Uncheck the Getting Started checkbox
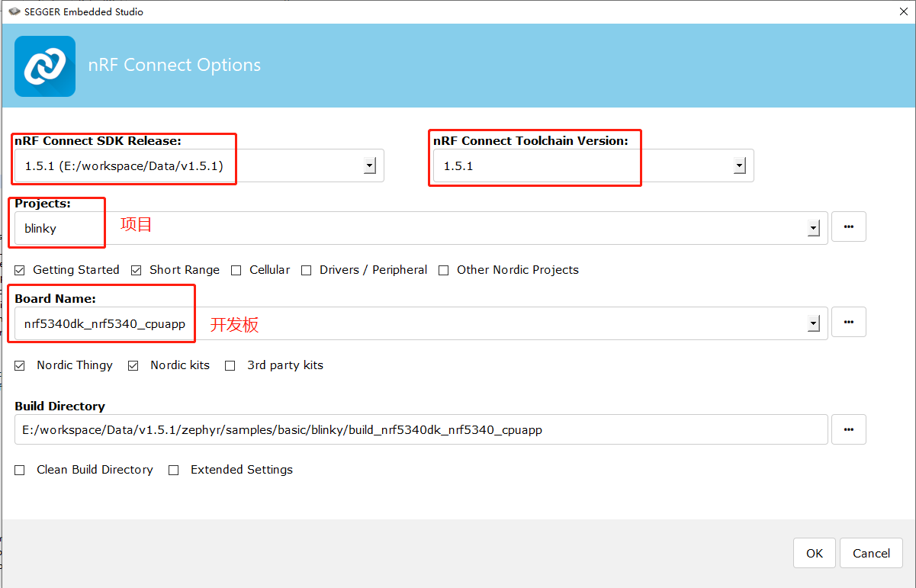The image size is (916, 588). point(20,270)
